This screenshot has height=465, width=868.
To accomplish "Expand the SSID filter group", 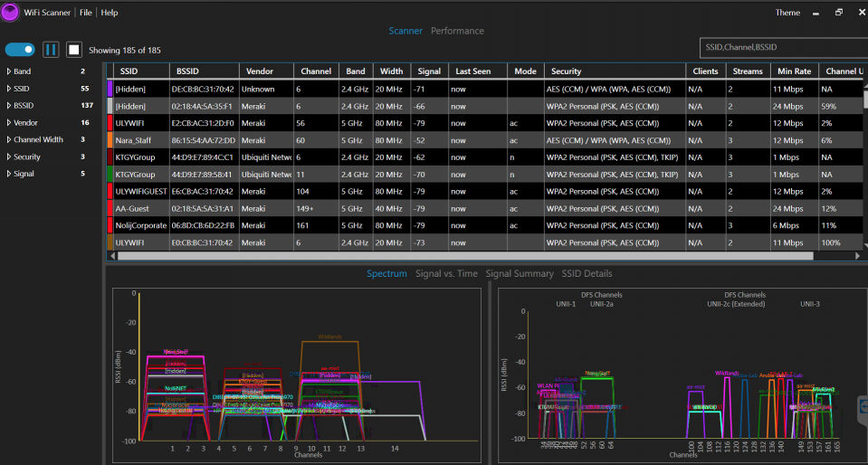I will (9, 89).
